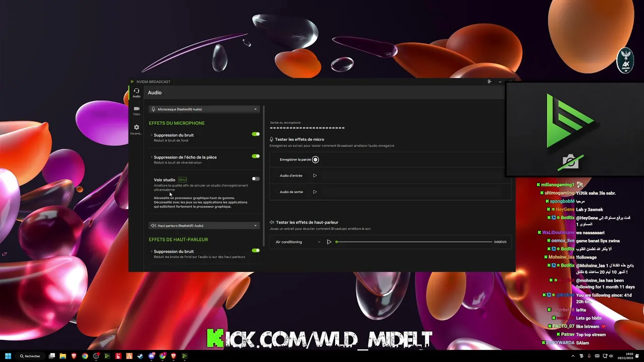Click the "Réduit le bruit de fond" description
The height and width of the screenshot is (362, 644).
[x=171, y=141]
